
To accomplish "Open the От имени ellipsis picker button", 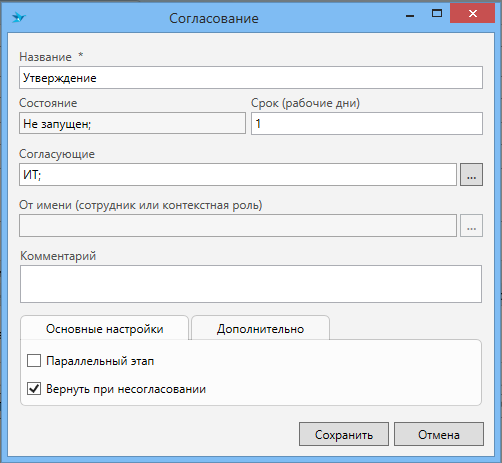I will 471,225.
